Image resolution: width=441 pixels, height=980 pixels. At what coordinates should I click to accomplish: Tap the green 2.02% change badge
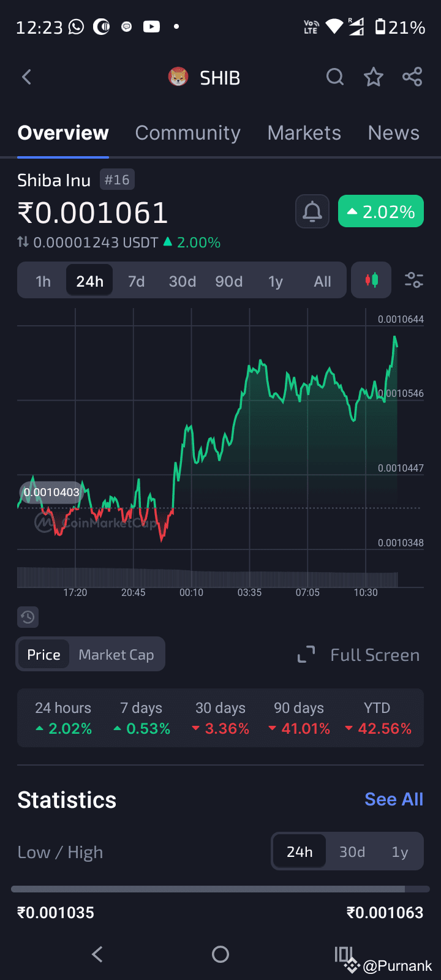pos(381,211)
